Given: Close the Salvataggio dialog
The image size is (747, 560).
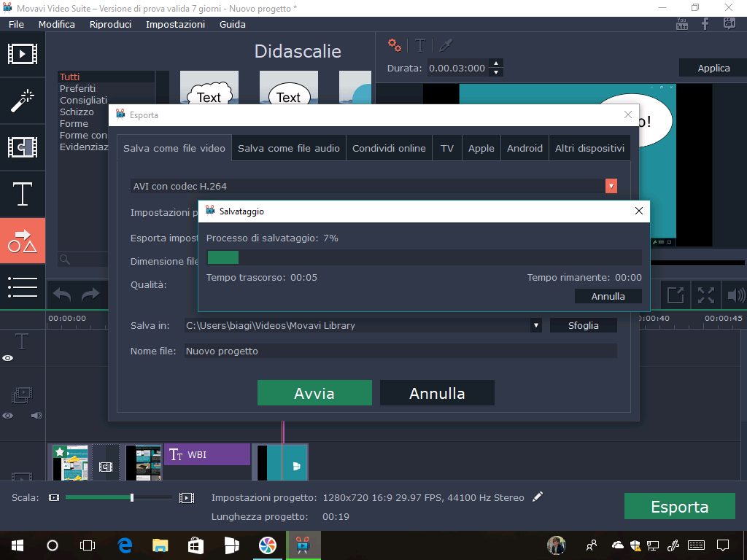Looking at the screenshot, I should (639, 211).
